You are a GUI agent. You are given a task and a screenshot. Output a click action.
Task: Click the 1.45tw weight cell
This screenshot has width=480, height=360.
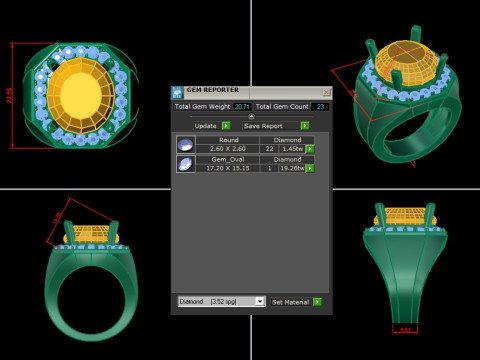pyautogui.click(x=292, y=149)
